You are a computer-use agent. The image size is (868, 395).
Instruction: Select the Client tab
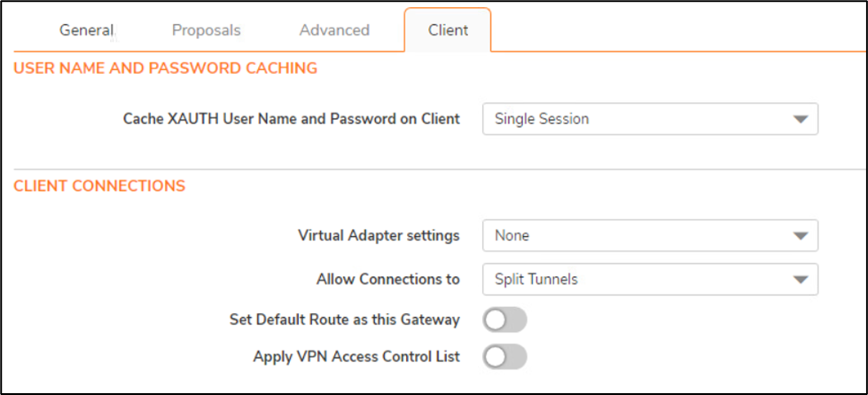pos(448,30)
